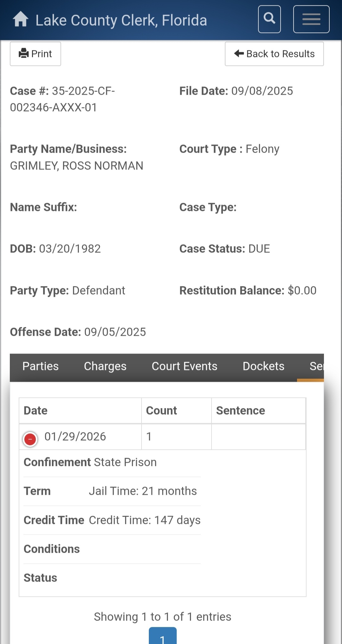Click the home icon in the header
The image size is (342, 644).
point(21,19)
